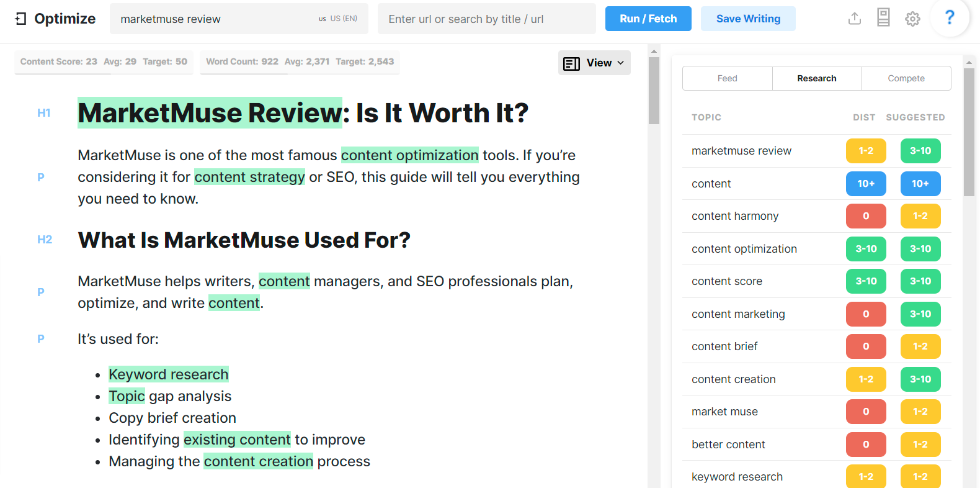This screenshot has width=980, height=488.
Task: Open the help question mark button
Action: [x=950, y=18]
